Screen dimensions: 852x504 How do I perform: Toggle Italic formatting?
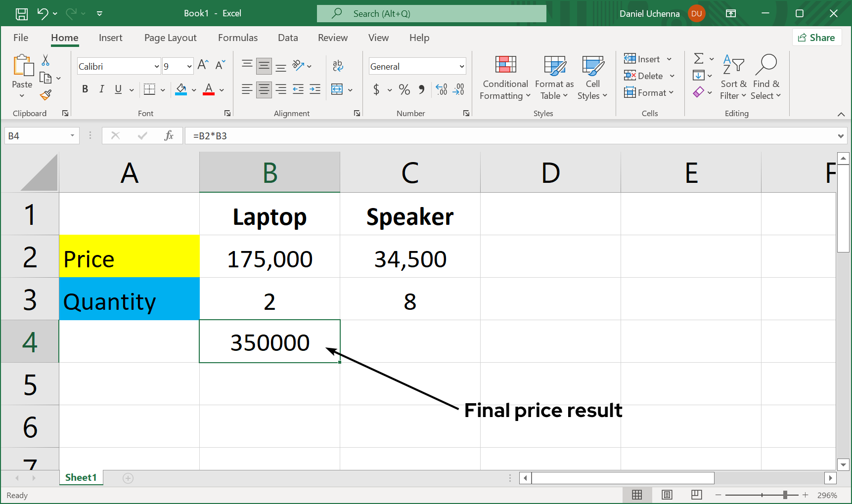(x=101, y=89)
